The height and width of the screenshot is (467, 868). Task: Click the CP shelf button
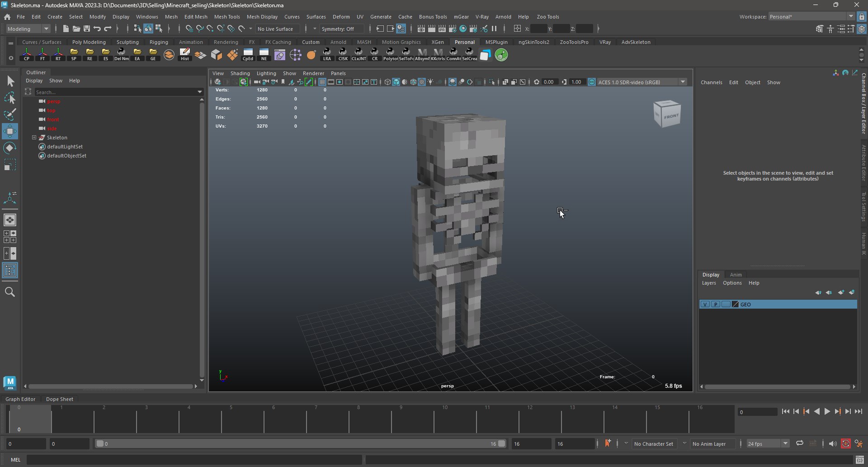pyautogui.click(x=27, y=55)
